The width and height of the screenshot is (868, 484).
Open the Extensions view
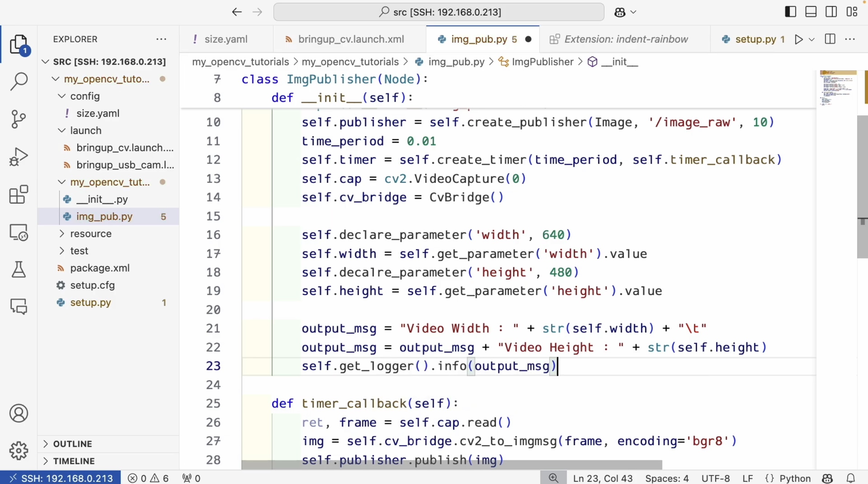(x=19, y=195)
